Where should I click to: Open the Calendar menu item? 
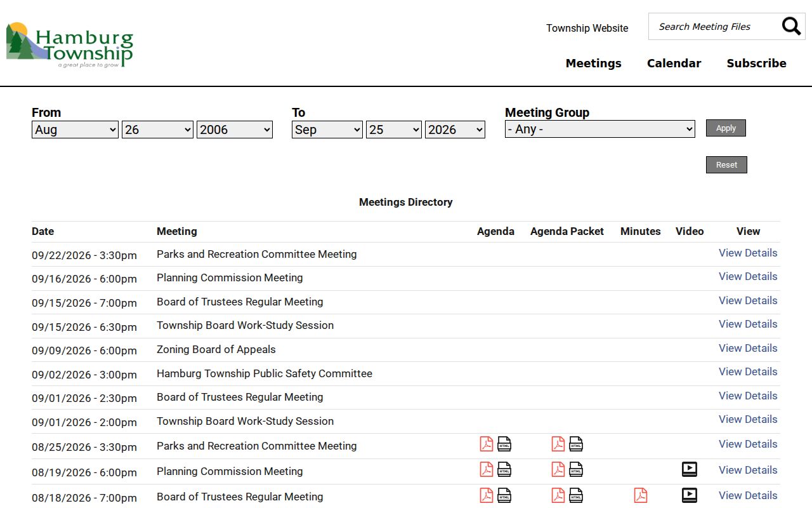[674, 63]
